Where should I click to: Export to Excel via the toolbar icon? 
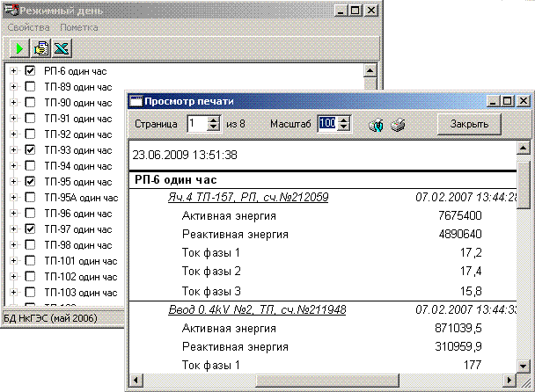(x=62, y=48)
